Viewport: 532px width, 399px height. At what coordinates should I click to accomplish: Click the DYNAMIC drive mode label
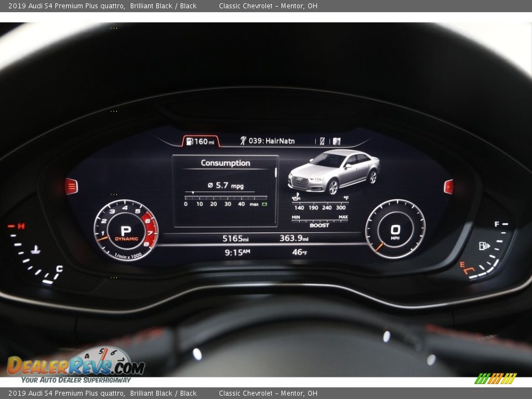point(126,239)
